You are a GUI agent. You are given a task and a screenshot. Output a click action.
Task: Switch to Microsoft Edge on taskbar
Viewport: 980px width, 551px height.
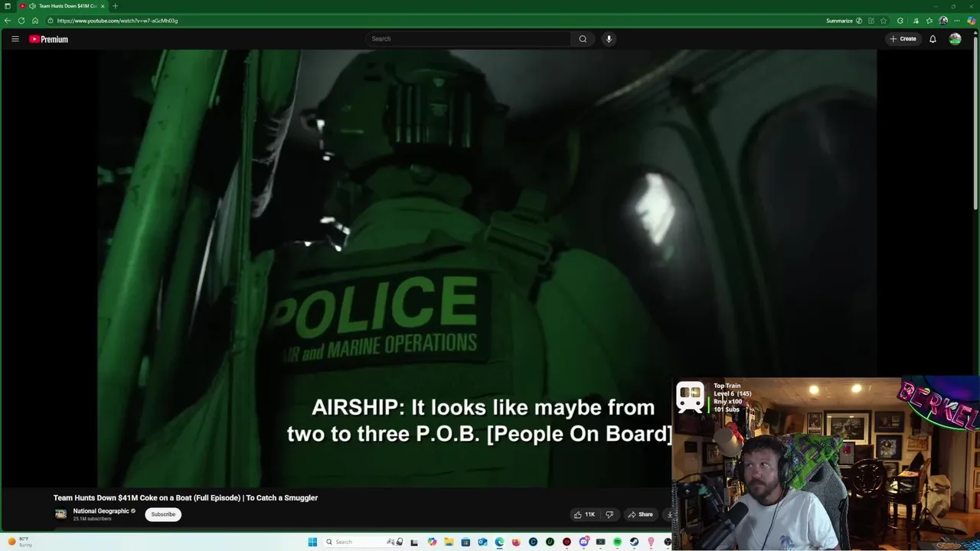coord(499,542)
